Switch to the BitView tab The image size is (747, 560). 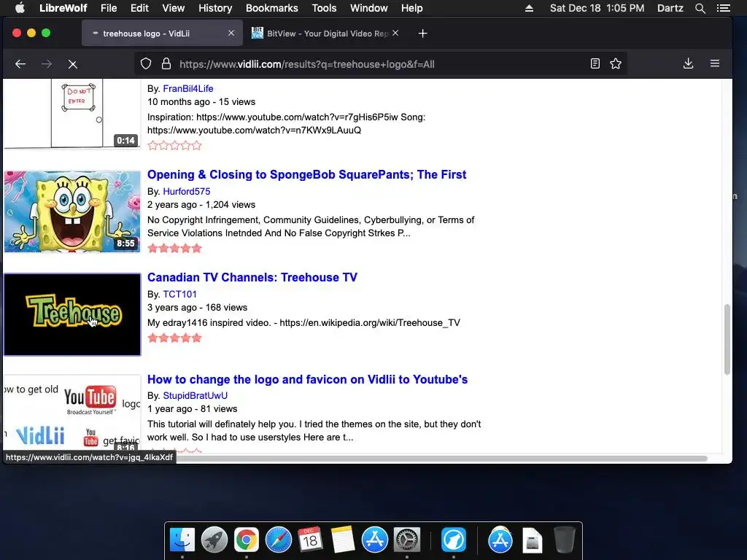pyautogui.click(x=325, y=34)
